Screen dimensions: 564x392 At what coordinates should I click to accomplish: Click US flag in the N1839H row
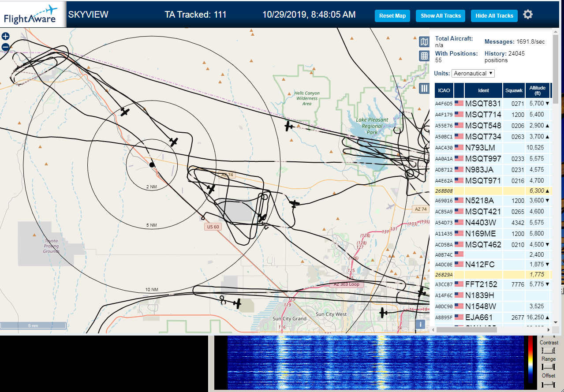tap(459, 295)
